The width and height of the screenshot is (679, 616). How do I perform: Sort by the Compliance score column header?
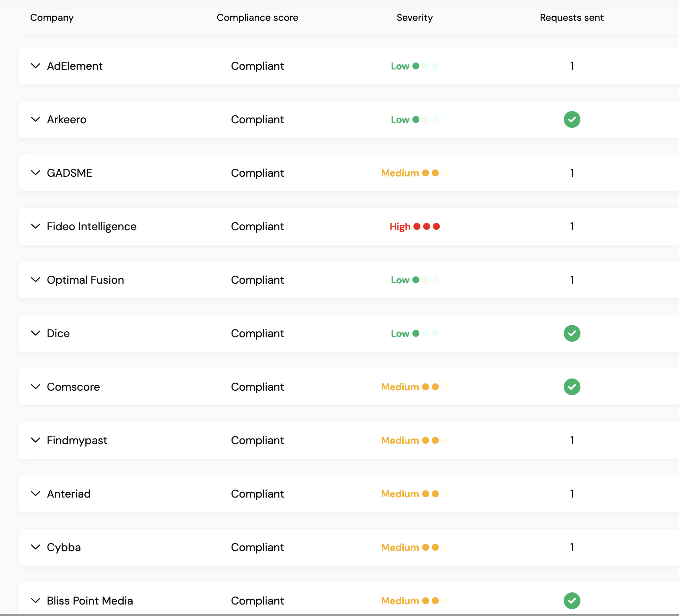coord(257,18)
